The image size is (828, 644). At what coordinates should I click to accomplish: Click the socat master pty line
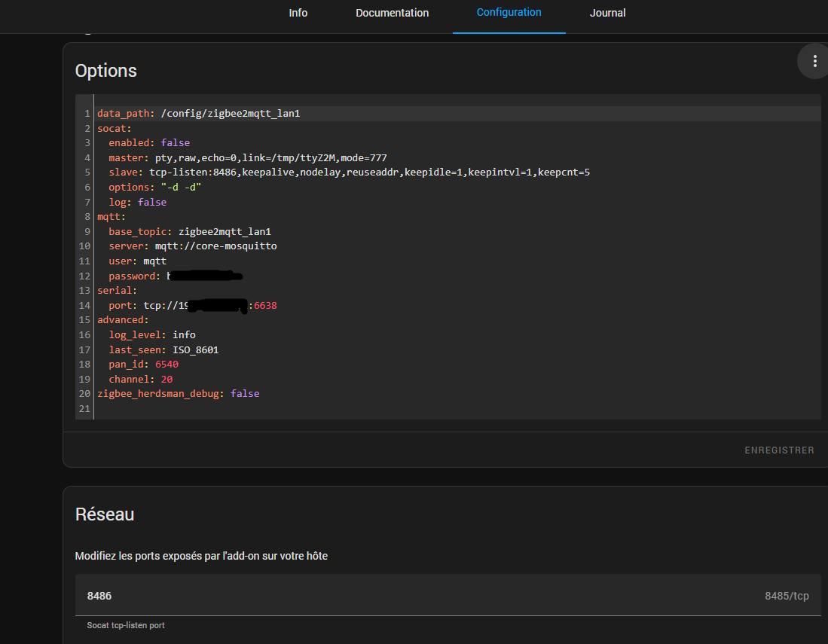(248, 158)
